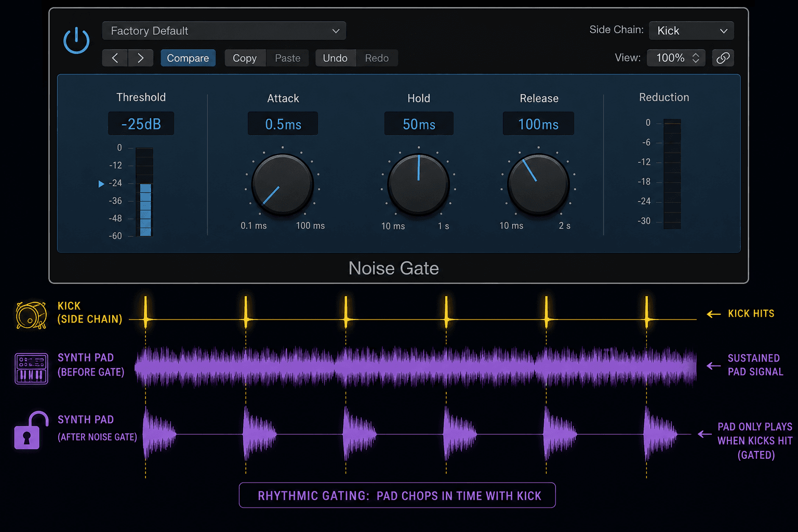Click the Threshold -25dB value field

pyautogui.click(x=141, y=124)
